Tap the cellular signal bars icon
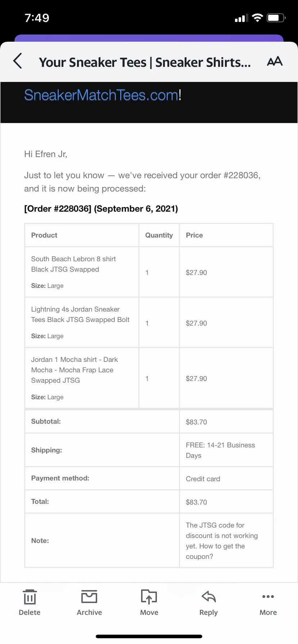Viewport: 298px width, 644px height. [241, 18]
